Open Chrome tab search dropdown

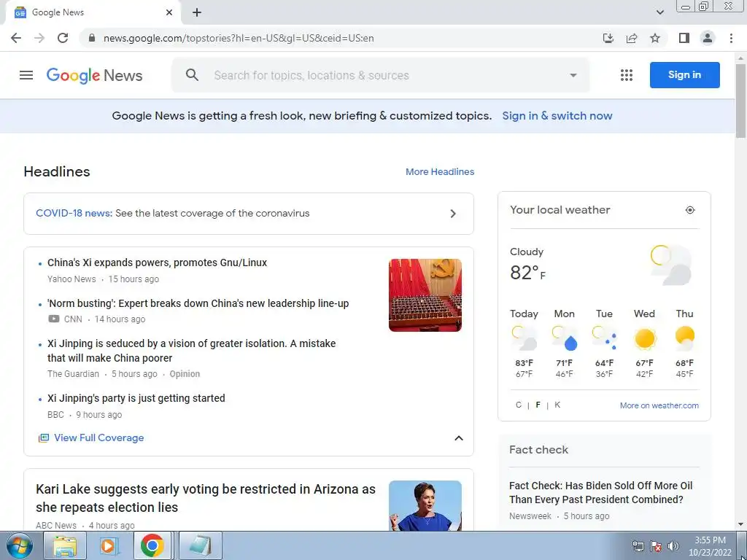point(659,12)
